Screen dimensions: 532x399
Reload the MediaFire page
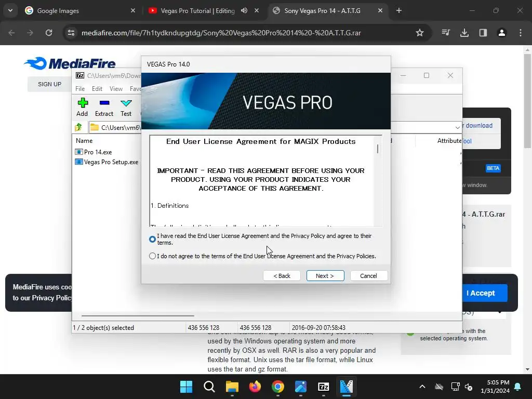(49, 33)
